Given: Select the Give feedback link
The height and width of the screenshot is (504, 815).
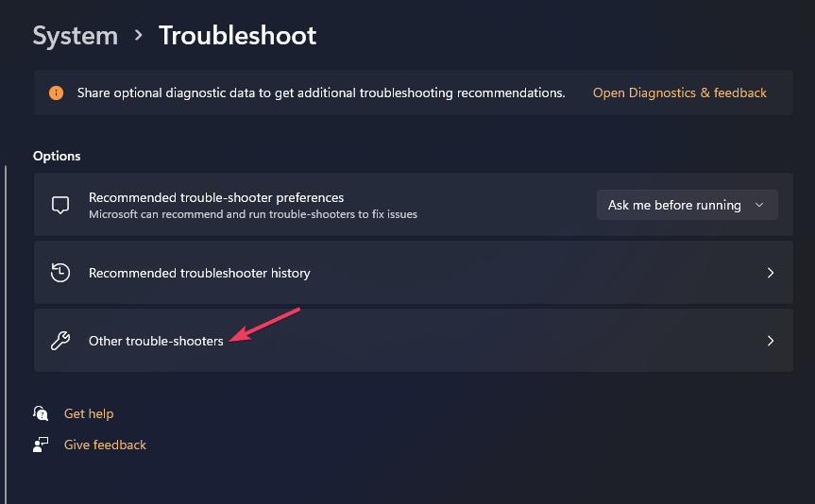Looking at the screenshot, I should point(105,445).
